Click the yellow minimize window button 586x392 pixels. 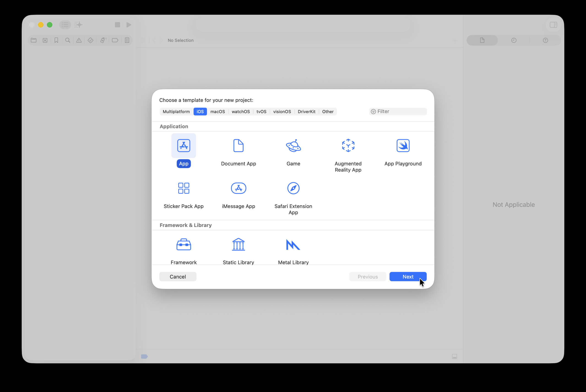41,25
